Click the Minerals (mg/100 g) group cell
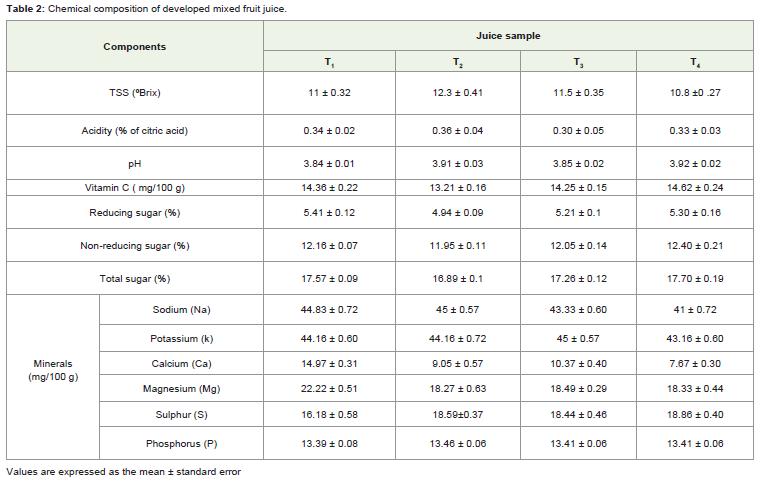Viewport: 760px width, 482px height. point(53,370)
